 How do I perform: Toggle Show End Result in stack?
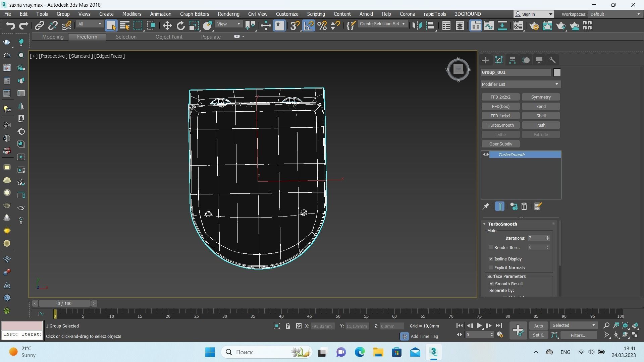pos(499,206)
